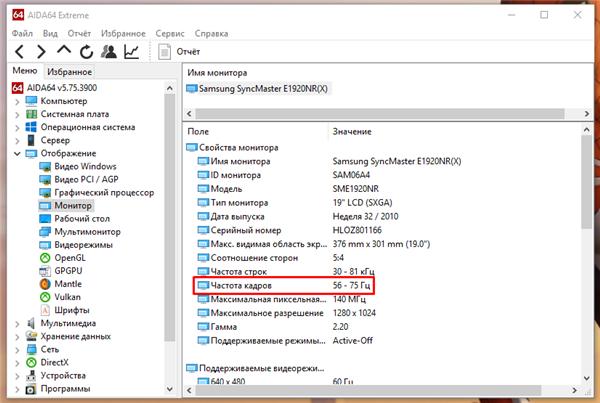Select the Монитор tree item
The height and width of the screenshot is (403, 600).
tap(66, 206)
